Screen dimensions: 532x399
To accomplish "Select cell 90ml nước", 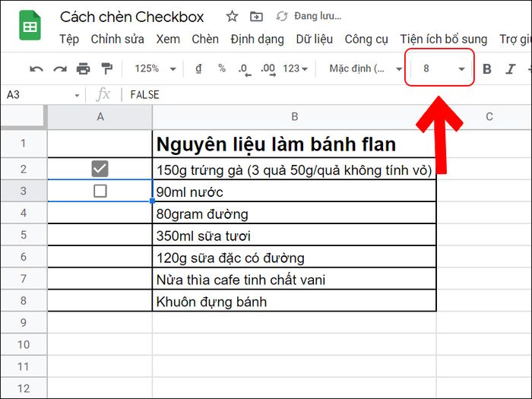I will click(x=294, y=191).
